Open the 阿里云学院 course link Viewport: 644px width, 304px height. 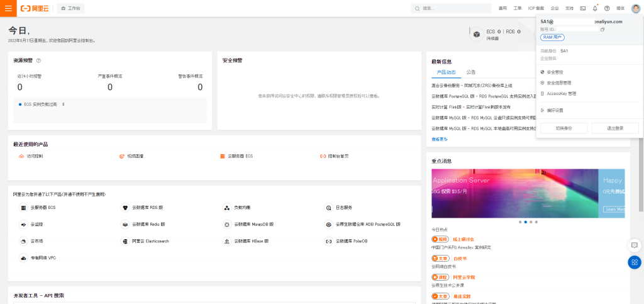pos(464,278)
